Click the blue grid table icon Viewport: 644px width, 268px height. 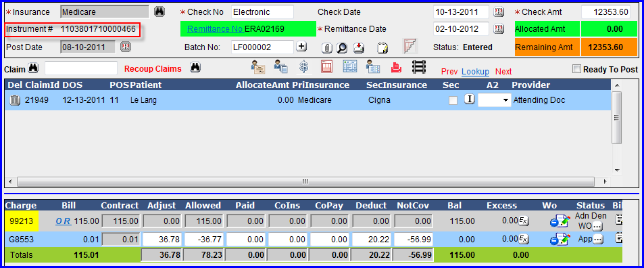350,67
